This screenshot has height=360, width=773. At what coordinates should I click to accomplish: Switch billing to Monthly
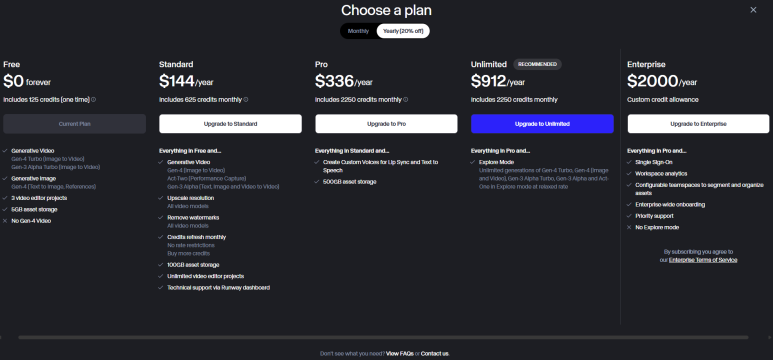pos(358,31)
